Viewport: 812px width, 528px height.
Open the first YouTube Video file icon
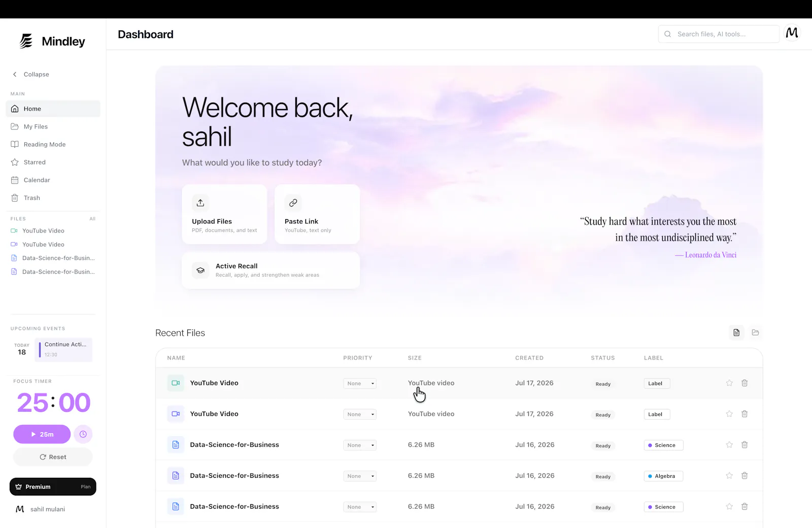click(176, 383)
